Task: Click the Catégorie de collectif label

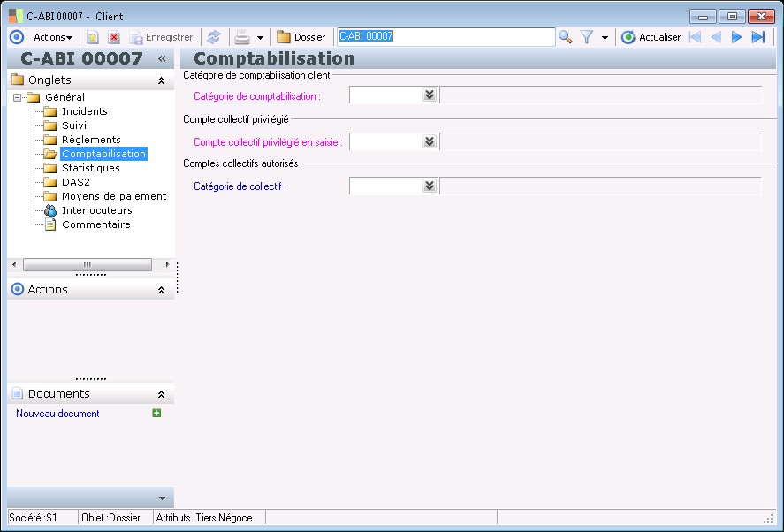Action: [240, 186]
